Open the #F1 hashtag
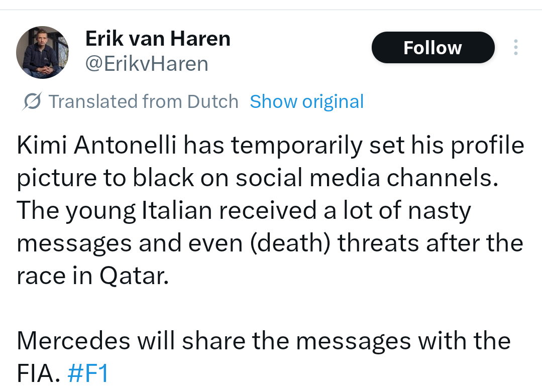This screenshot has width=542, height=392. click(88, 374)
